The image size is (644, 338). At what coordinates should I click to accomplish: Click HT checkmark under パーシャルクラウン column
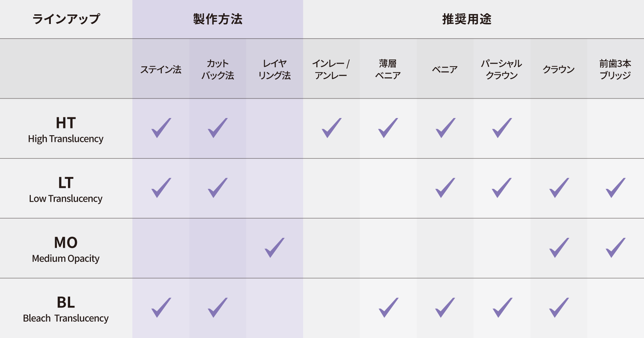[x=502, y=128]
